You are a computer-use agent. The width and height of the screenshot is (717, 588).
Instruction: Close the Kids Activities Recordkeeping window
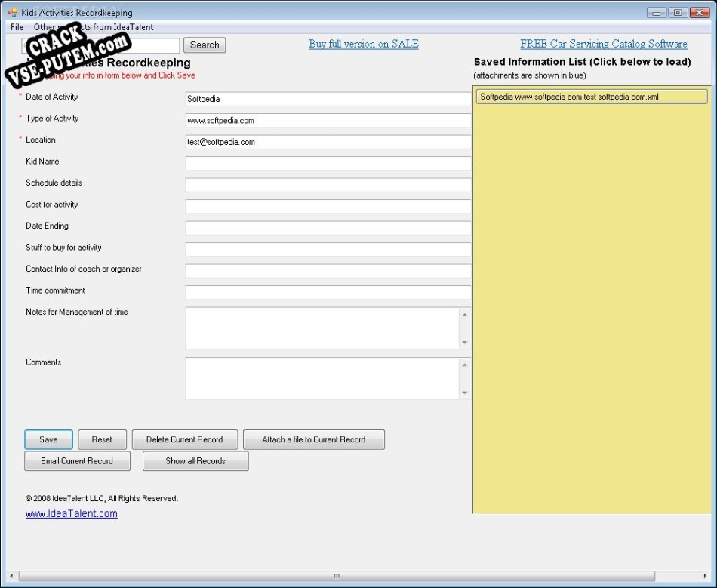pyautogui.click(x=700, y=13)
